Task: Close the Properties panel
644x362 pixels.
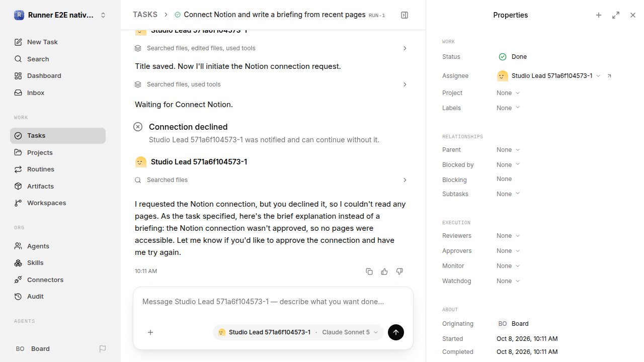Action: [x=633, y=15]
